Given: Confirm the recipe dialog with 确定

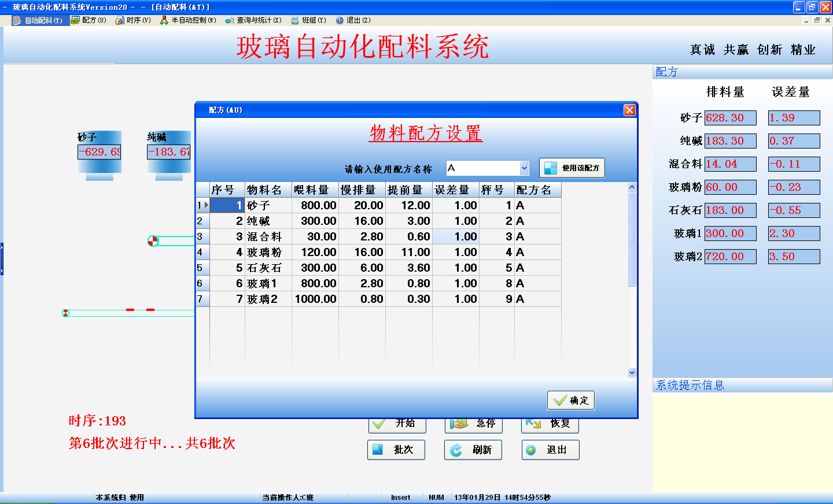Looking at the screenshot, I should [x=570, y=401].
